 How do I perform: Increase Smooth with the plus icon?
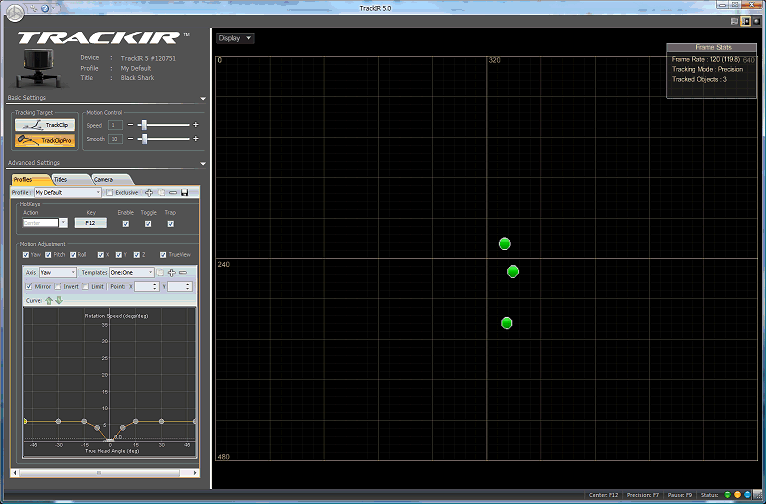(195, 139)
